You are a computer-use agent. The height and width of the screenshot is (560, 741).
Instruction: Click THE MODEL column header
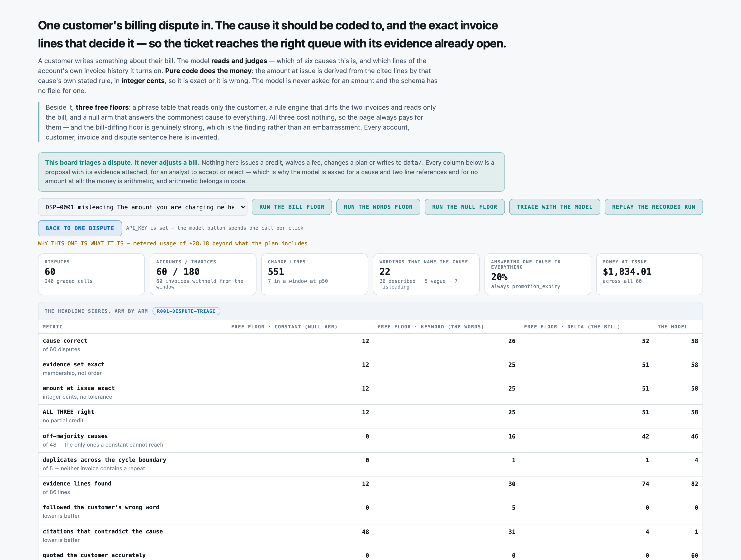pyautogui.click(x=672, y=327)
